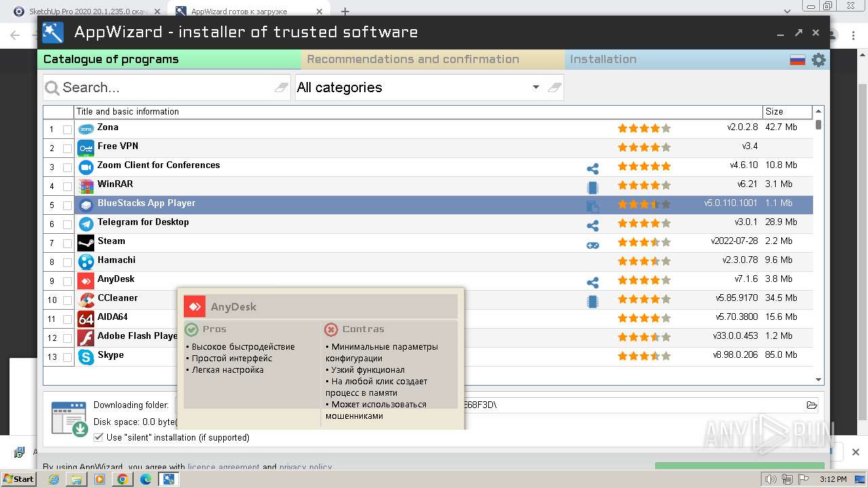Click gamepad icon in Steam row
The width and height of the screenshot is (868, 488).
[593, 245]
